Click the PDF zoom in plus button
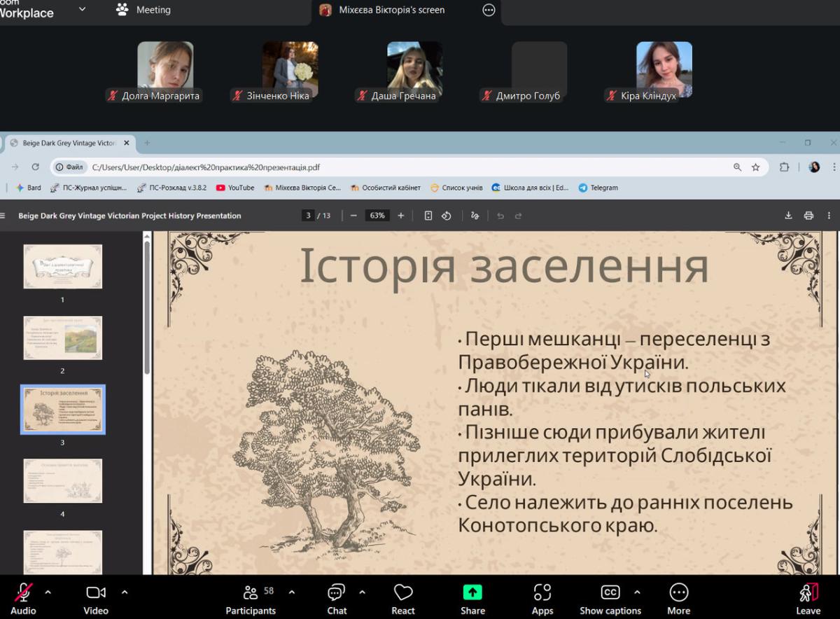The image size is (840, 619). (x=401, y=216)
